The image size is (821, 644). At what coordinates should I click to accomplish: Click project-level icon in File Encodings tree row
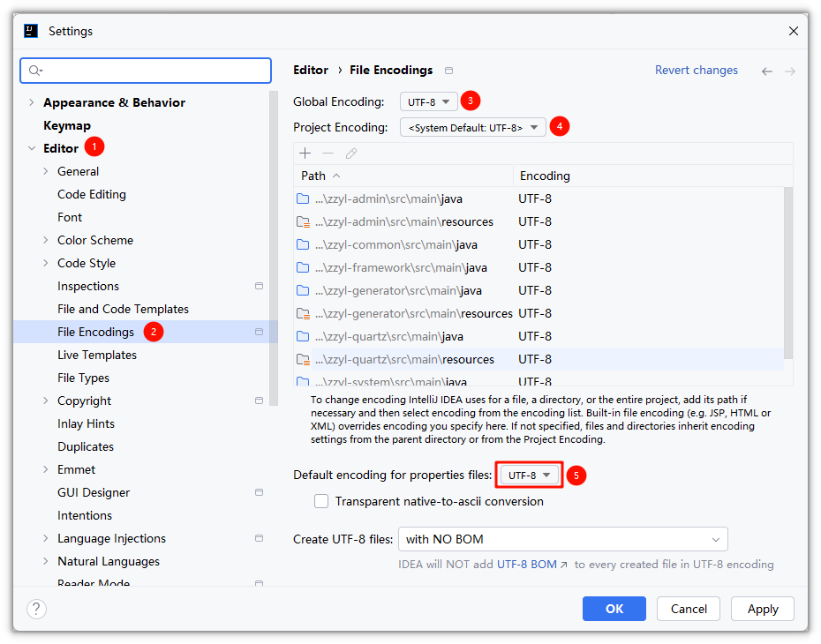[259, 332]
